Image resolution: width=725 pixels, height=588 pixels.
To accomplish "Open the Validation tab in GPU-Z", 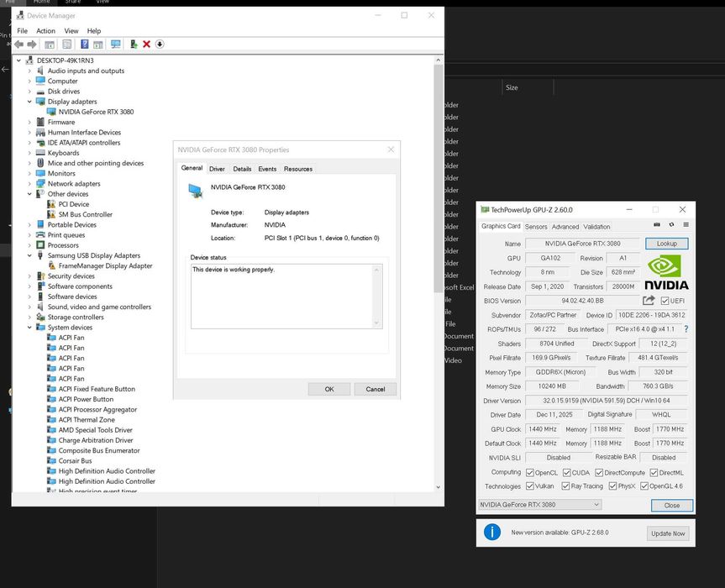I will tap(596, 227).
